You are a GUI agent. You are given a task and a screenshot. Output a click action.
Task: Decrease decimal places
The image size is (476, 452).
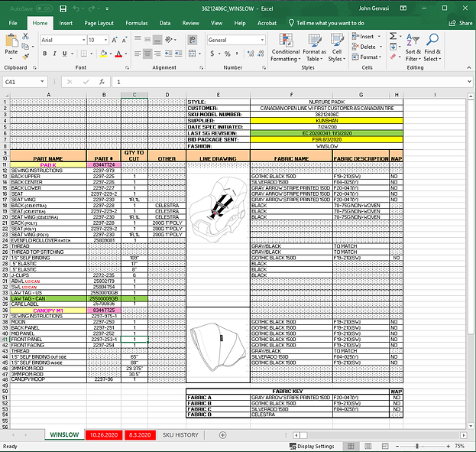261,54
